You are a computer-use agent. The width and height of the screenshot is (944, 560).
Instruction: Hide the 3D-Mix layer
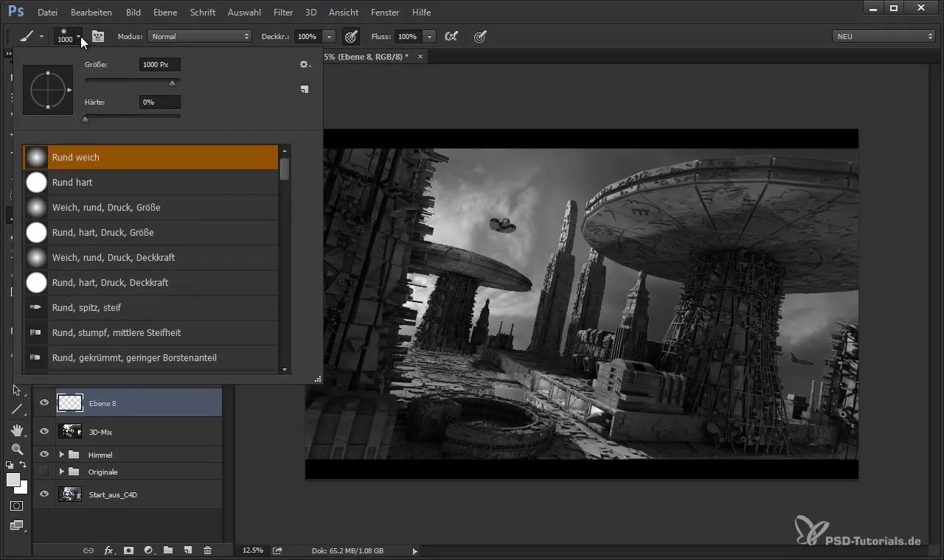(x=44, y=432)
